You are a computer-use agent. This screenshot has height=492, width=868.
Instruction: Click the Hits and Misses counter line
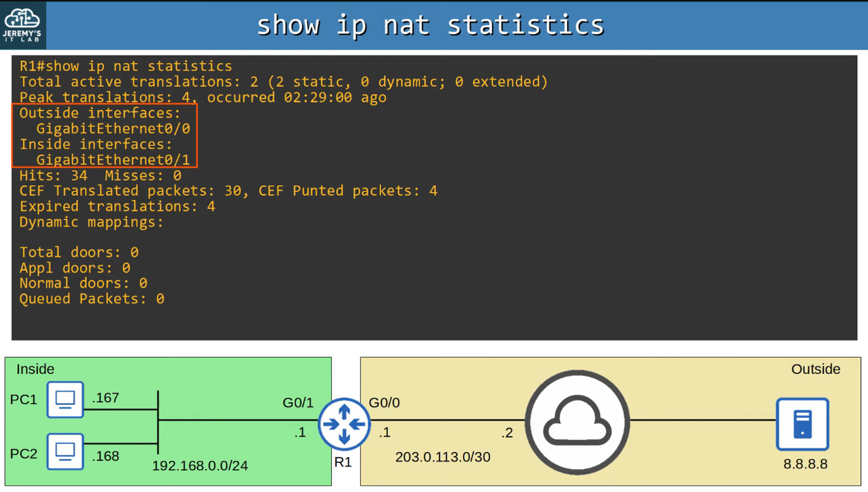coord(100,176)
